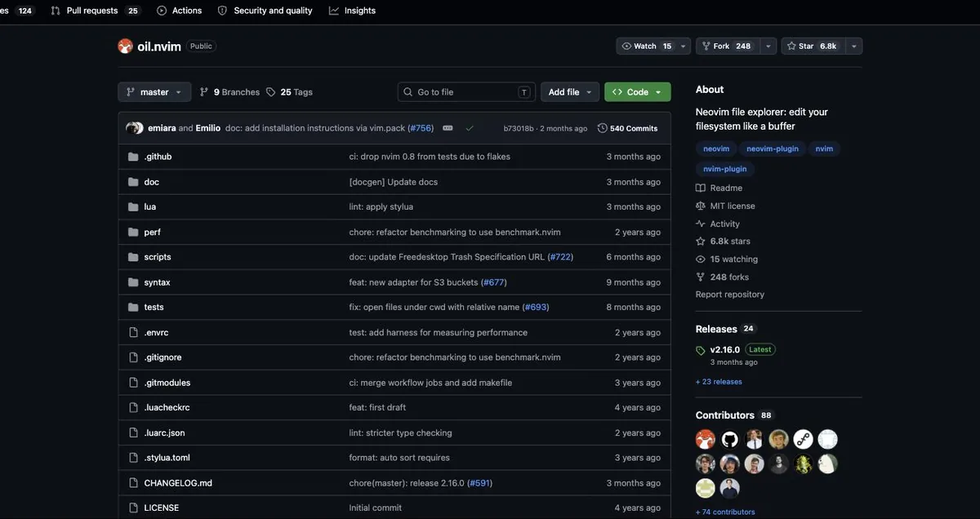
Task: Click the lua folder icon
Action: click(133, 206)
